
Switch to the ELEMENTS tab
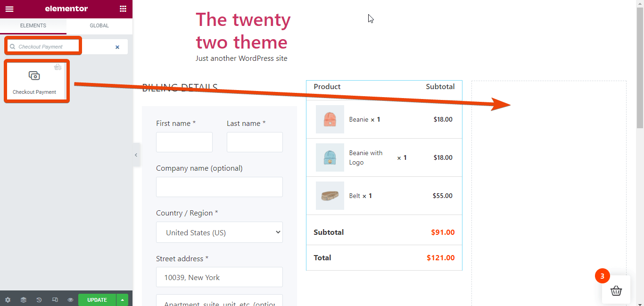[x=33, y=25]
